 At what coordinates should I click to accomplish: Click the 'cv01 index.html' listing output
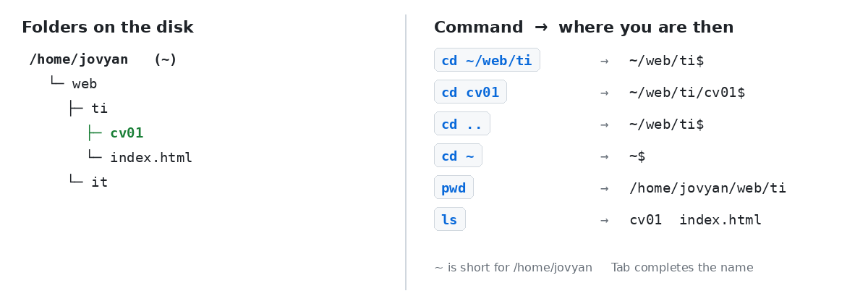tap(695, 220)
